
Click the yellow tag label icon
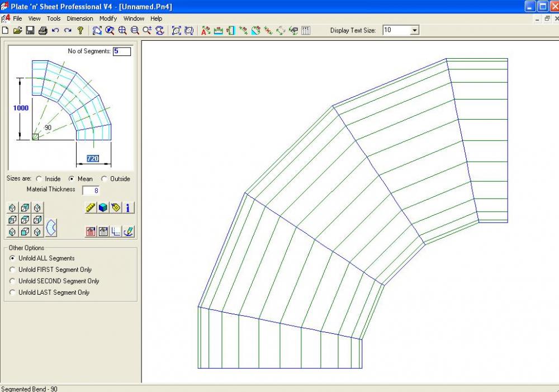[116, 207]
